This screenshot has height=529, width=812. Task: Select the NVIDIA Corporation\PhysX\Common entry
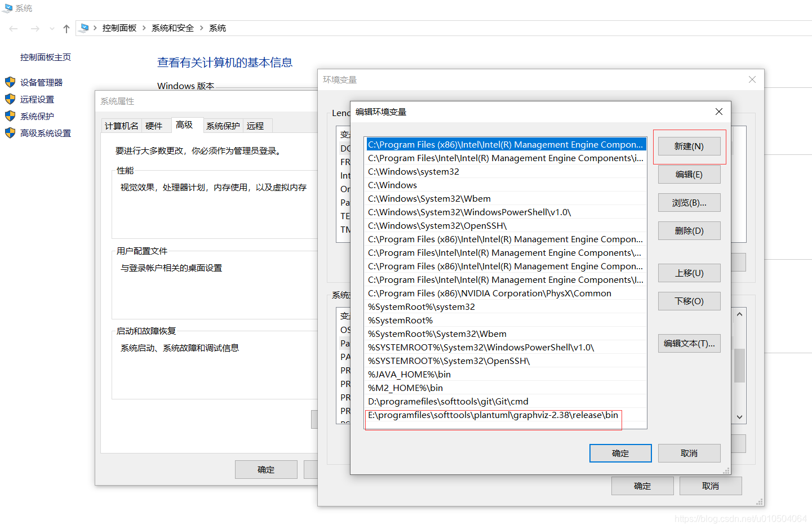click(x=505, y=293)
